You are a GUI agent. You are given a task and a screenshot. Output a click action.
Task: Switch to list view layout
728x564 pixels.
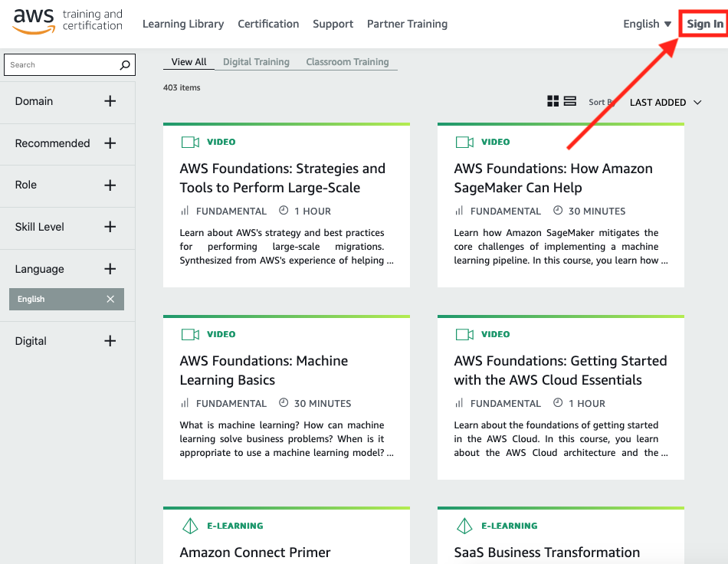point(570,100)
